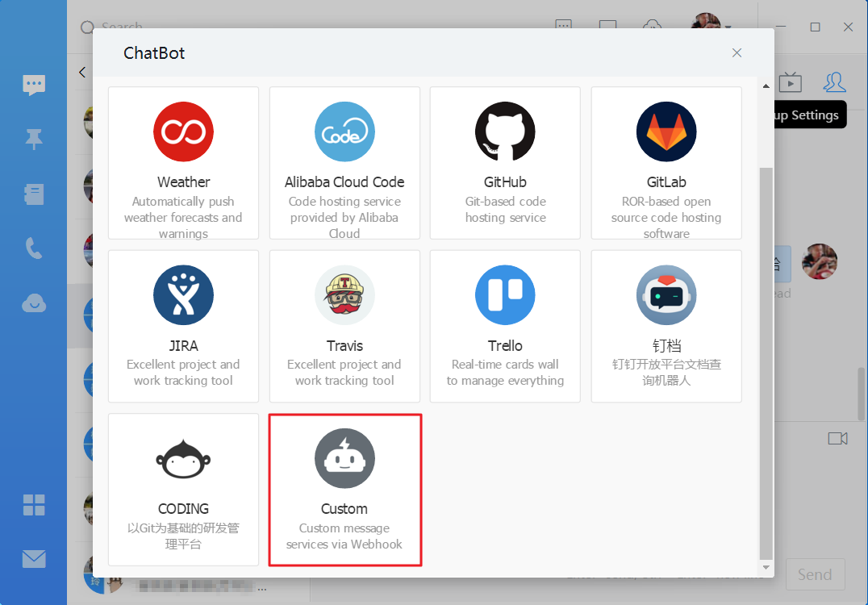Viewport: 868px width, 605px height.
Task: Click the 'ChatBot' dialog title
Action: pos(154,53)
